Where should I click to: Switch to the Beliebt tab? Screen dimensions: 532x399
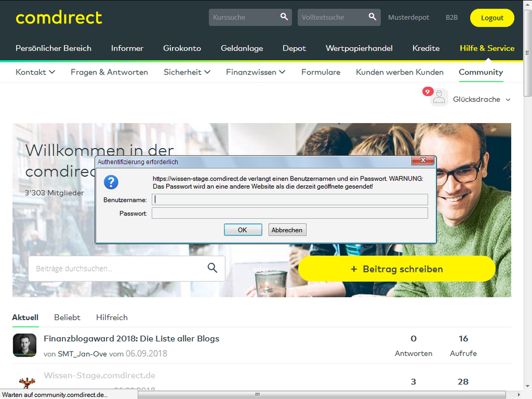[67, 317]
